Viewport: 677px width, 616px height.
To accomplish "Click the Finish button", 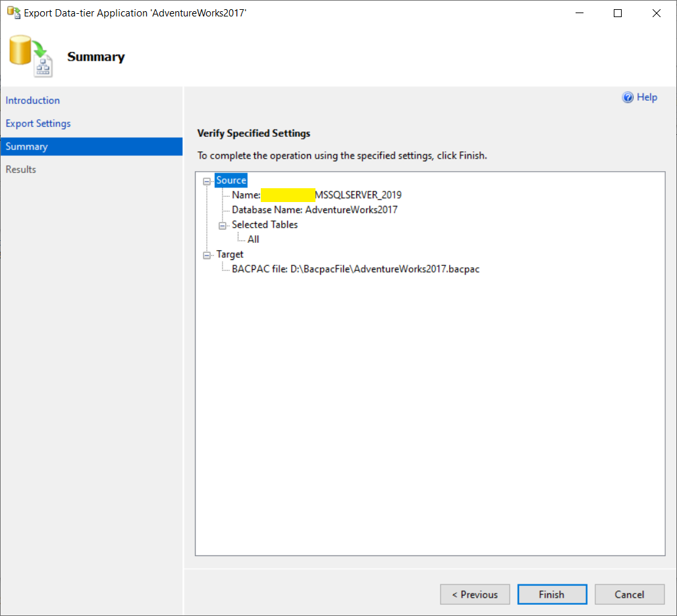I will tap(552, 594).
